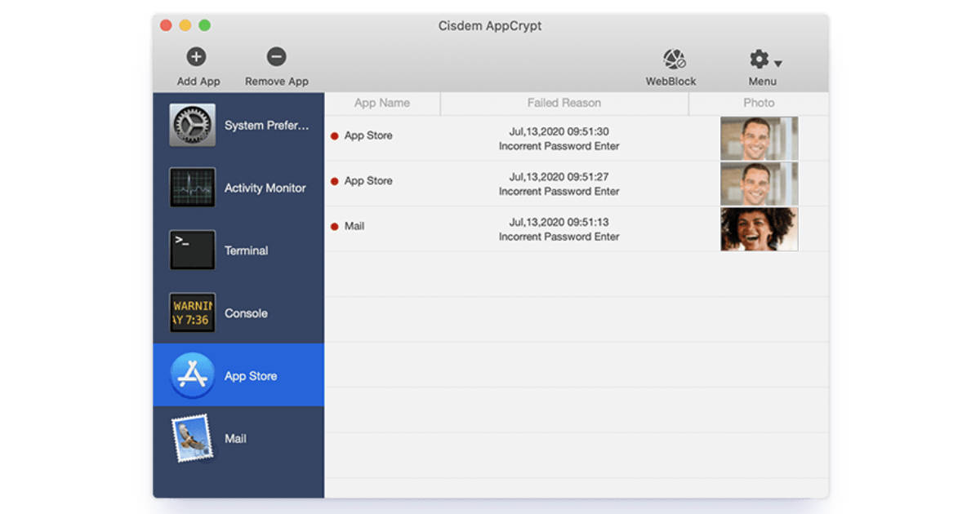This screenshot has width=980, height=514.
Task: Click the Photo column header
Action: [x=759, y=103]
